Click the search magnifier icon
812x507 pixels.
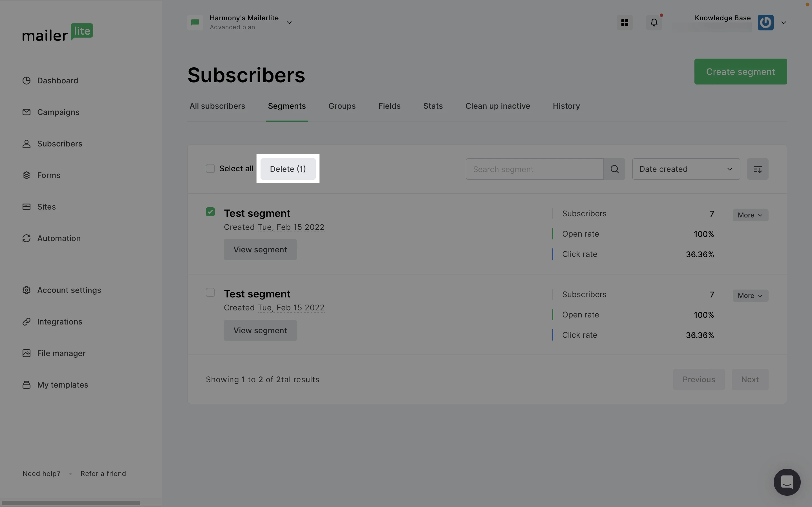pyautogui.click(x=614, y=169)
